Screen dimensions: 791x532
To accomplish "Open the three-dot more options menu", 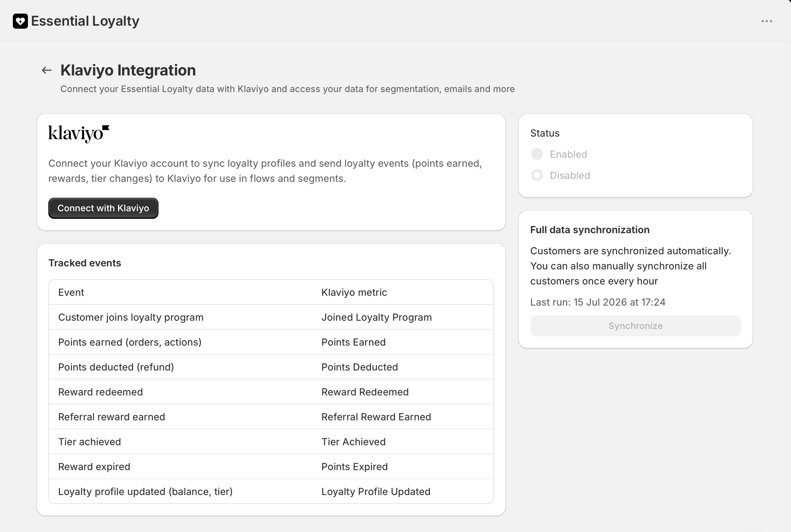I will (x=766, y=21).
